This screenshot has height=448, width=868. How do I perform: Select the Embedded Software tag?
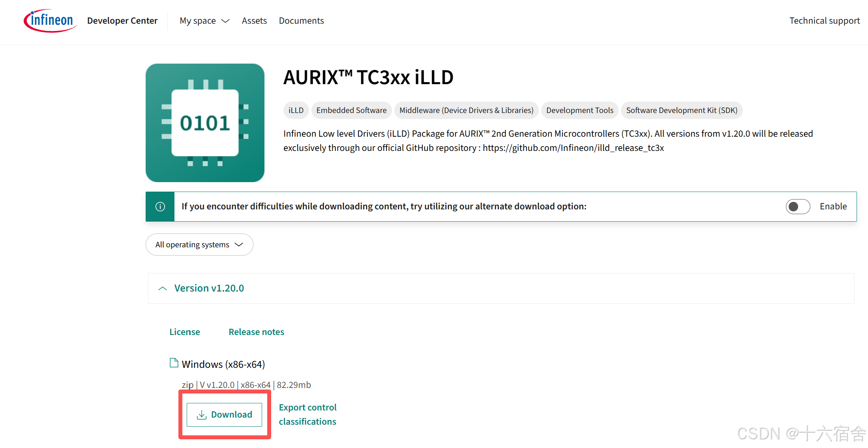point(351,110)
